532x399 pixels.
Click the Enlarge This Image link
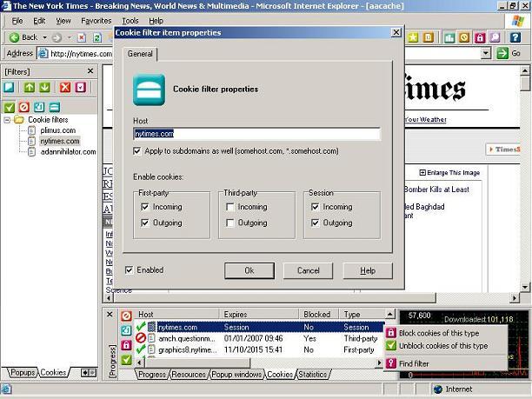pyautogui.click(x=449, y=173)
